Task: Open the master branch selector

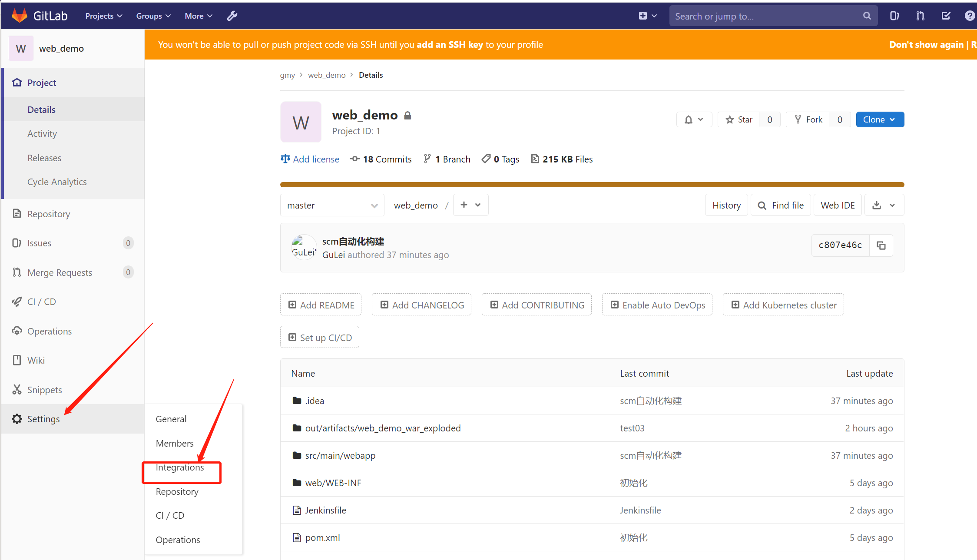Action: pos(332,205)
